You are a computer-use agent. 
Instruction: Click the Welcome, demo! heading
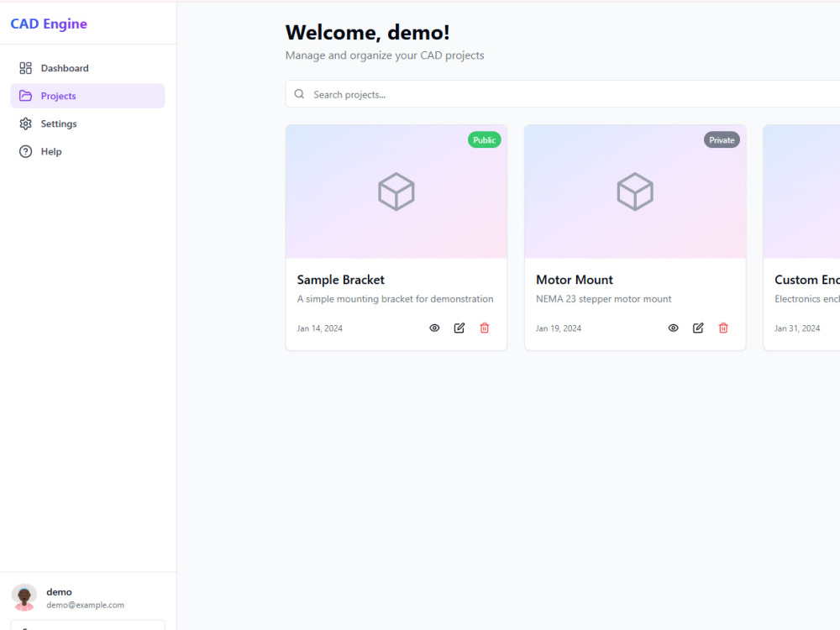click(368, 33)
